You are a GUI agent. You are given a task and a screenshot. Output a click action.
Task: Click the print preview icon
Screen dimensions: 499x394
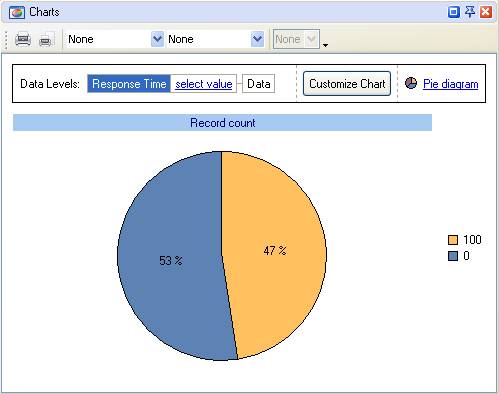point(47,40)
